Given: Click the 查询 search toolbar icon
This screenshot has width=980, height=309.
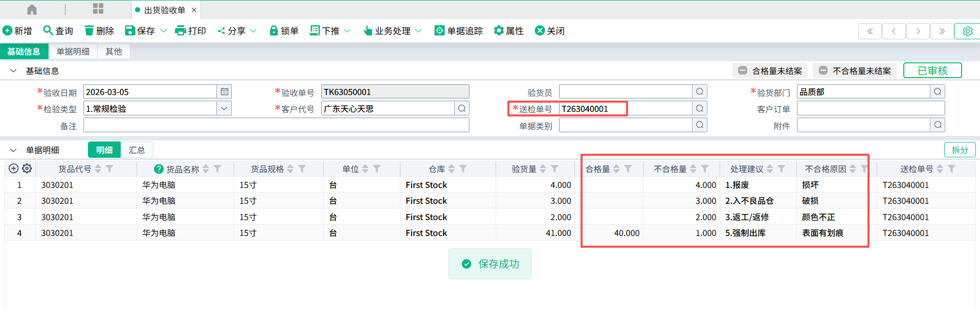Looking at the screenshot, I should [48, 31].
